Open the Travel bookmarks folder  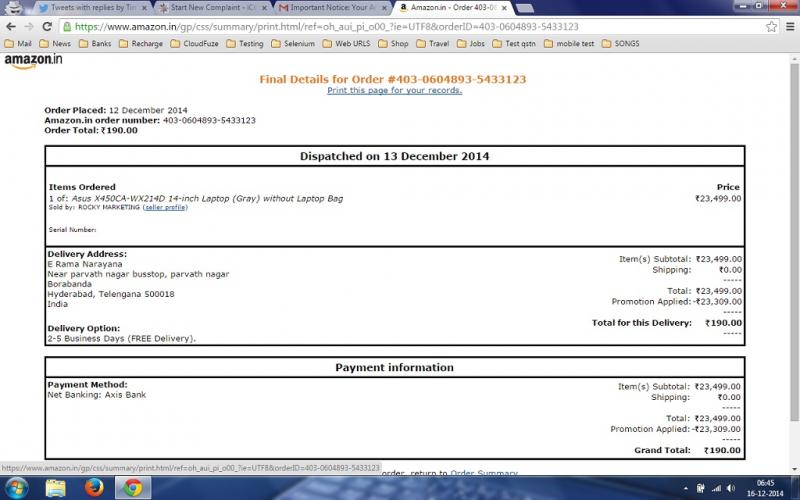pos(433,43)
